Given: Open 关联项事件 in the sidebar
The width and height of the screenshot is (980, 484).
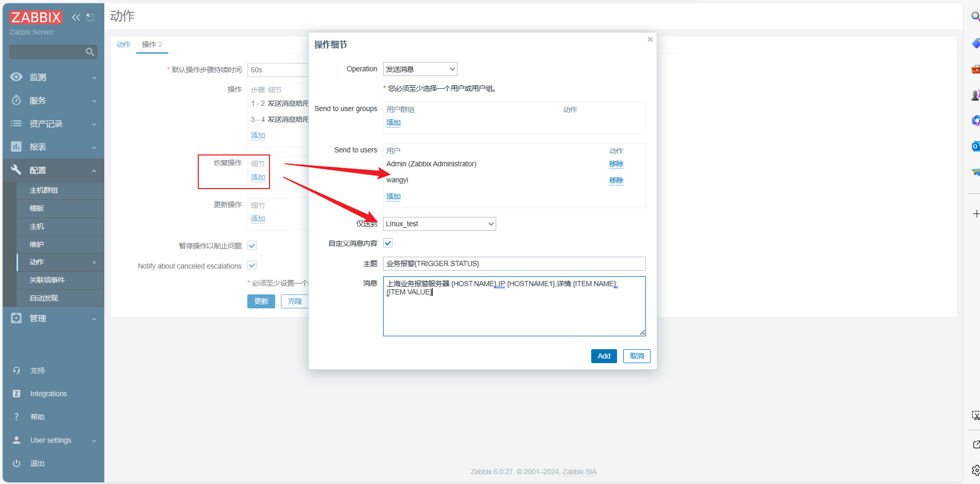Looking at the screenshot, I should point(48,280).
